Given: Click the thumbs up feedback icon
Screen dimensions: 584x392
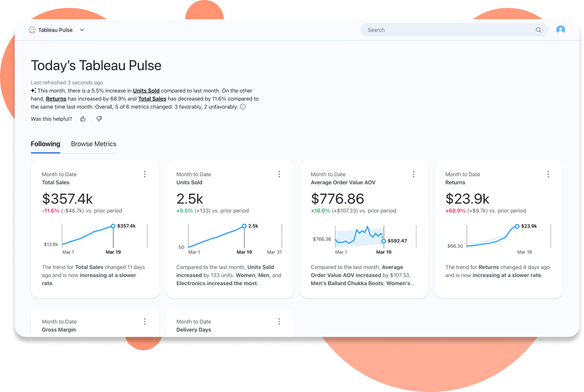Looking at the screenshot, I should click(x=83, y=119).
